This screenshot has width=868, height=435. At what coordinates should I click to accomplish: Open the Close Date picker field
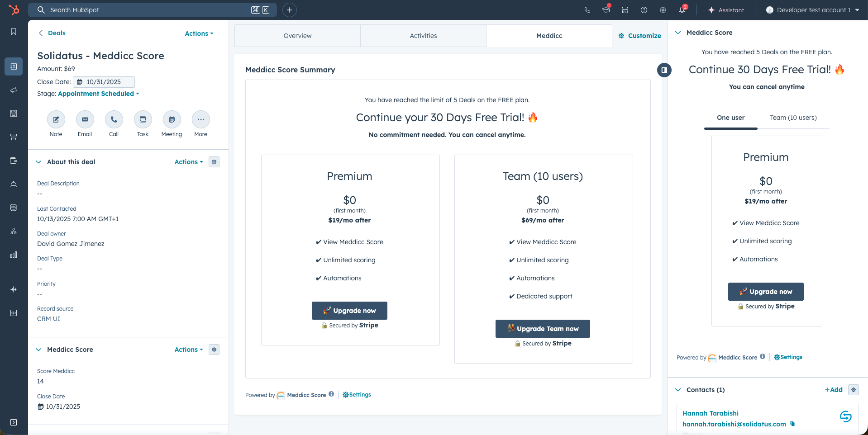pyautogui.click(x=104, y=82)
